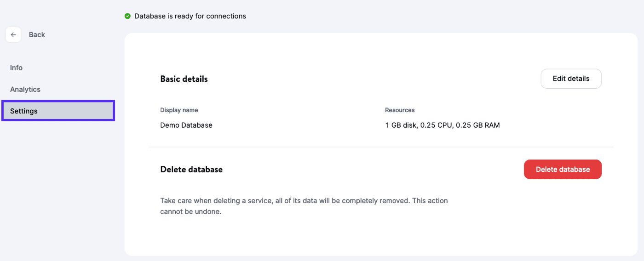The height and width of the screenshot is (261, 644).
Task: Click the divider line above Delete database
Action: 381,147
